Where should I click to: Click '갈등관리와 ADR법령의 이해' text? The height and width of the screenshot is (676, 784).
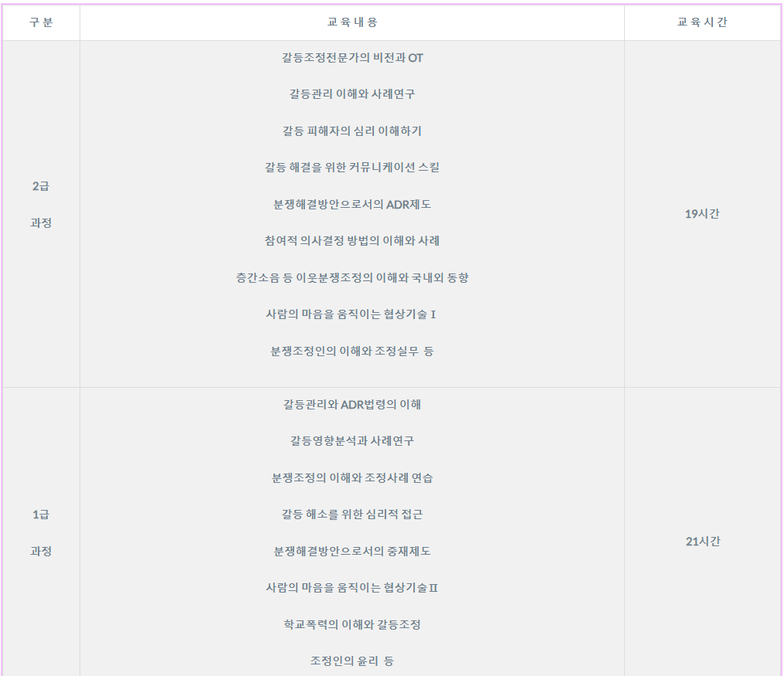(x=352, y=404)
